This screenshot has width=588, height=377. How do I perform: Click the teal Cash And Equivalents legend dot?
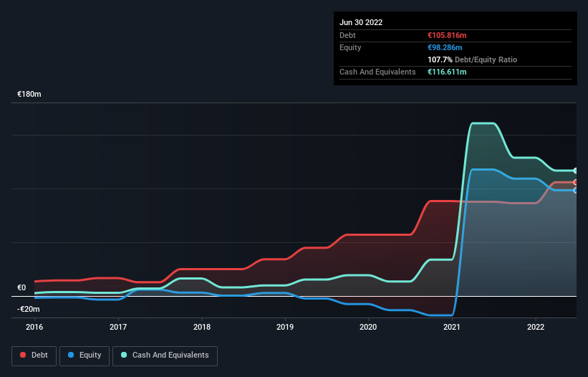124,355
